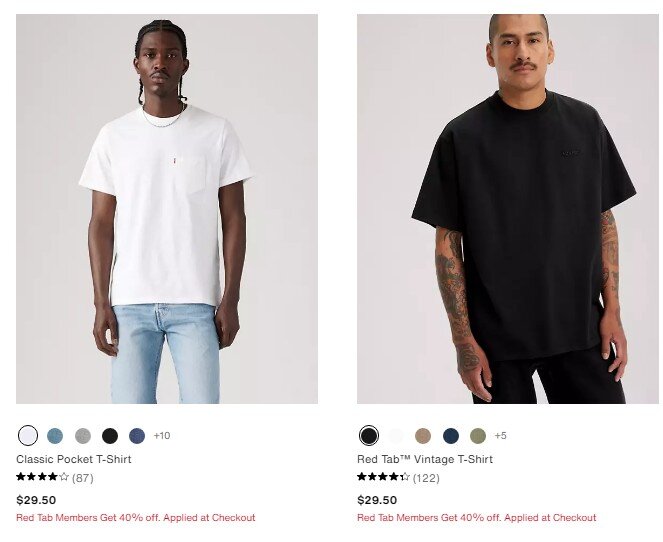Choose navy swatch for Classic Pocket T-Shirt
Viewport: 663px width, 542px height.
tap(137, 435)
